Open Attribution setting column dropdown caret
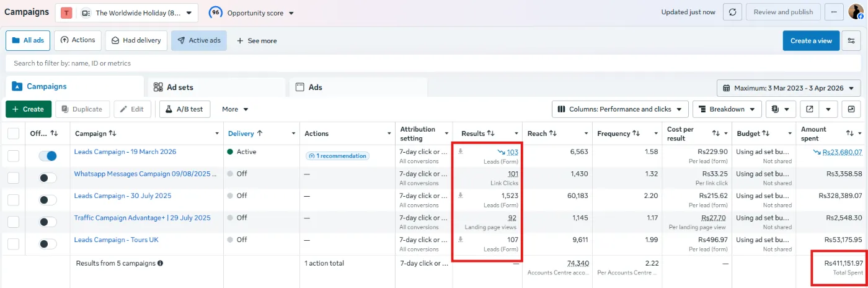868x288 pixels. coord(446,133)
